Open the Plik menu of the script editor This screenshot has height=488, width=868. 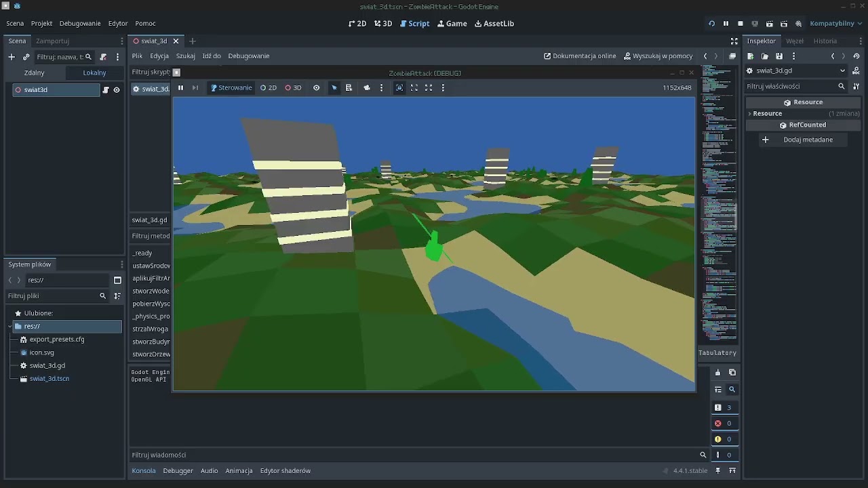click(x=137, y=56)
